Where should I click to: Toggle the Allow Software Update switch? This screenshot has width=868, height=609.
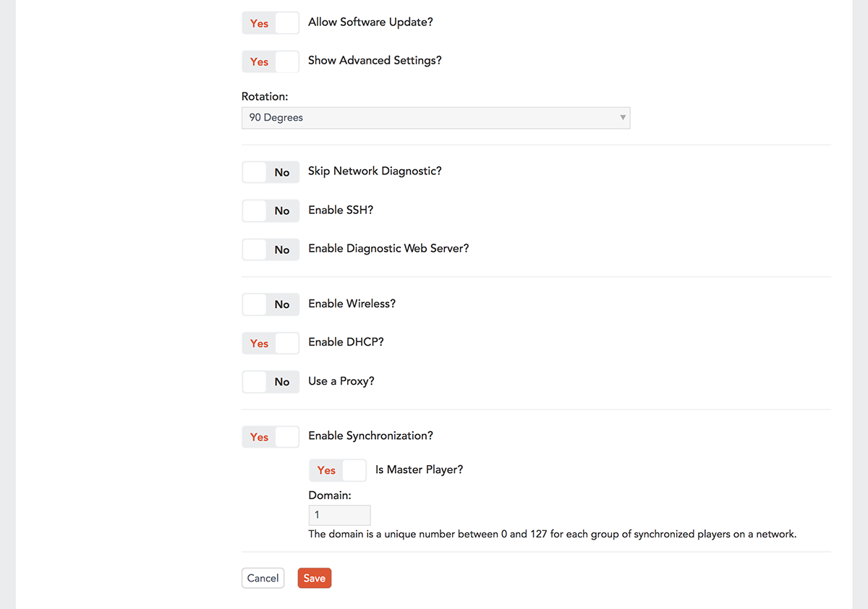point(270,23)
